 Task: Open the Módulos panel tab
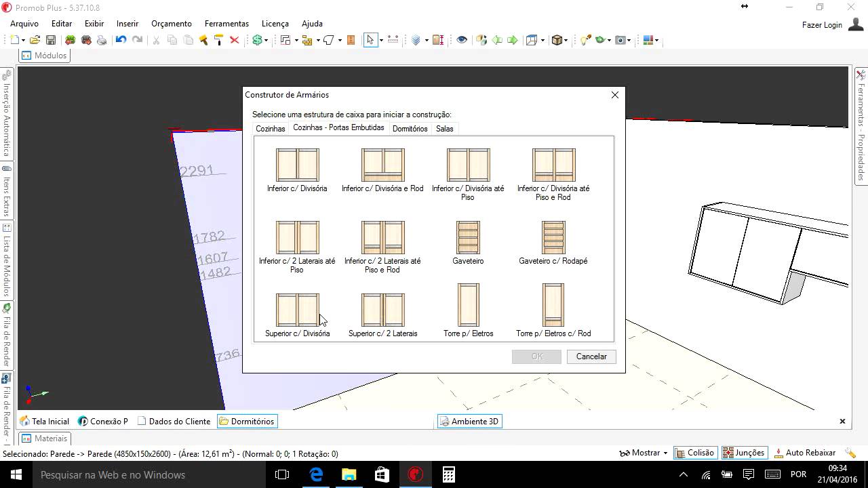(x=45, y=56)
